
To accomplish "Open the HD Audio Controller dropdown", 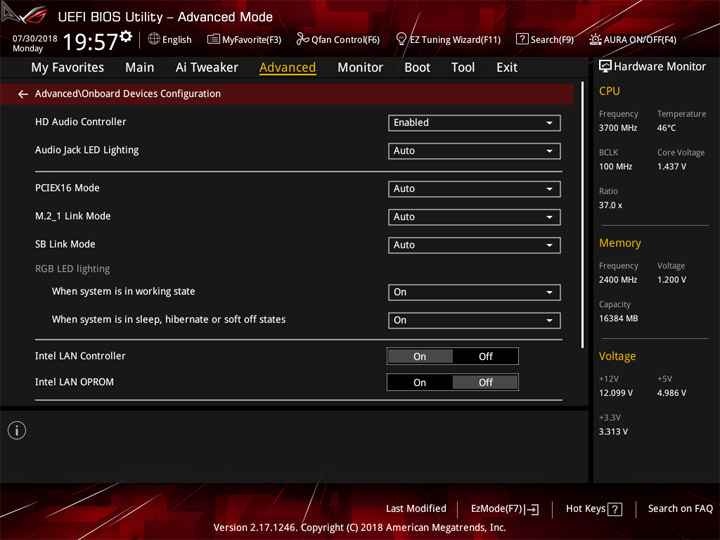I will coord(474,123).
